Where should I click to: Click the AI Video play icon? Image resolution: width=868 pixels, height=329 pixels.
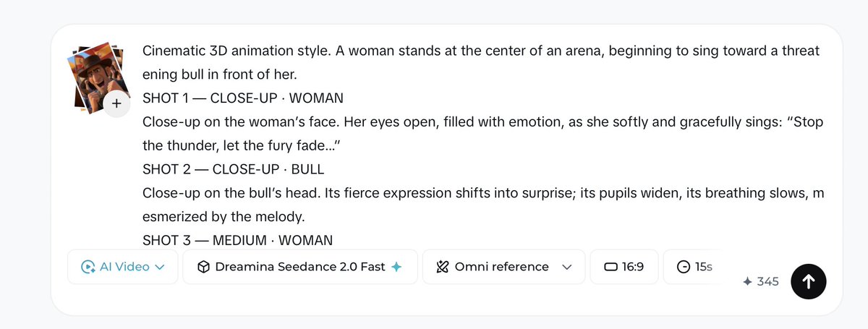(88, 267)
